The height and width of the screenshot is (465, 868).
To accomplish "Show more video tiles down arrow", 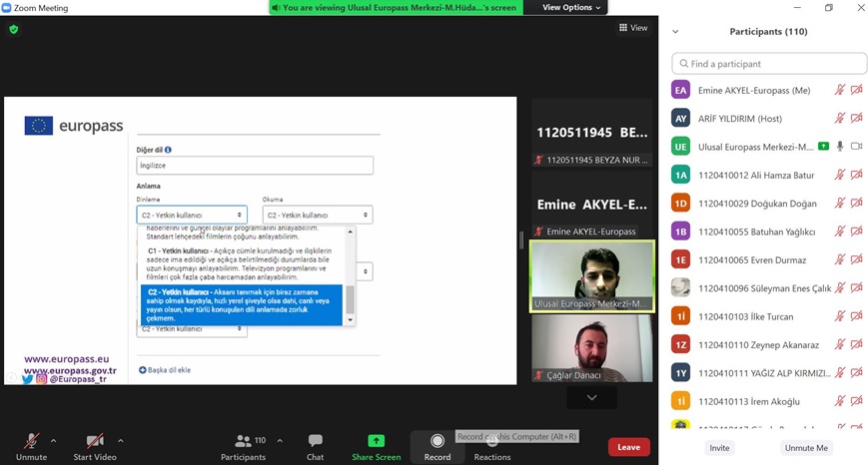I will coord(591,397).
